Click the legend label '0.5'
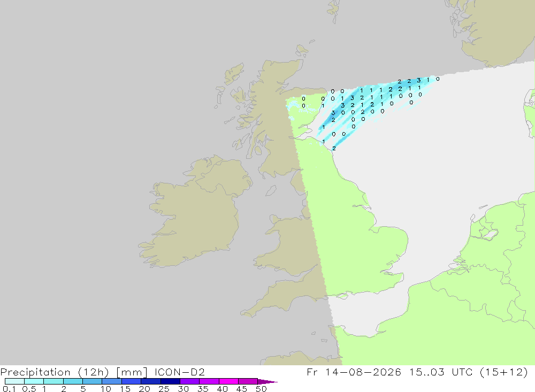 pyautogui.click(x=29, y=389)
